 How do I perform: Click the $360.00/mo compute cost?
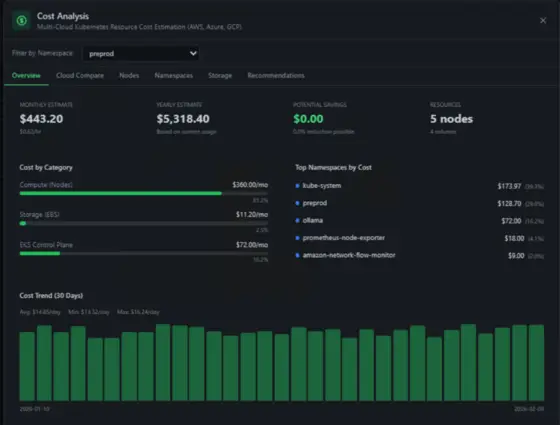(x=250, y=185)
